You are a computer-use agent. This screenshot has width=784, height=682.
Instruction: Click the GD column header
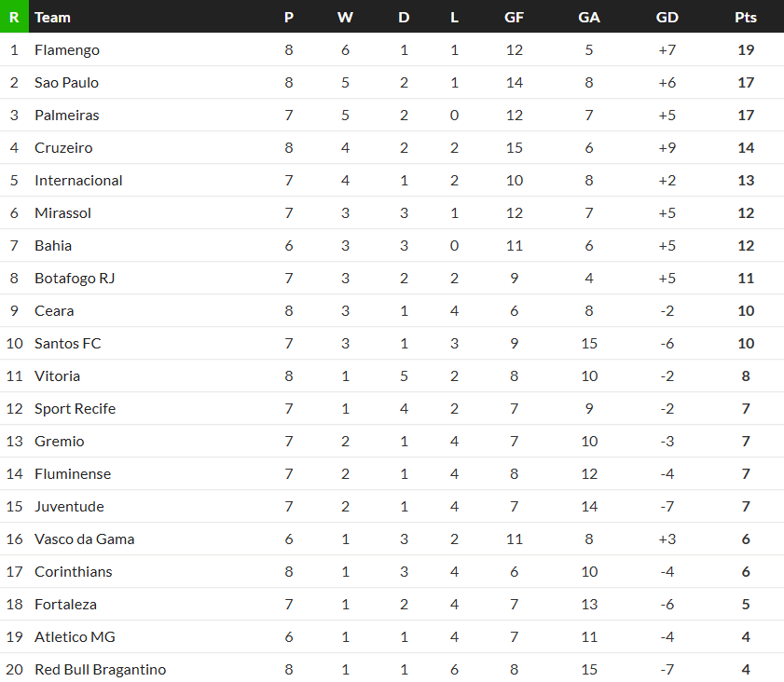pos(667,18)
